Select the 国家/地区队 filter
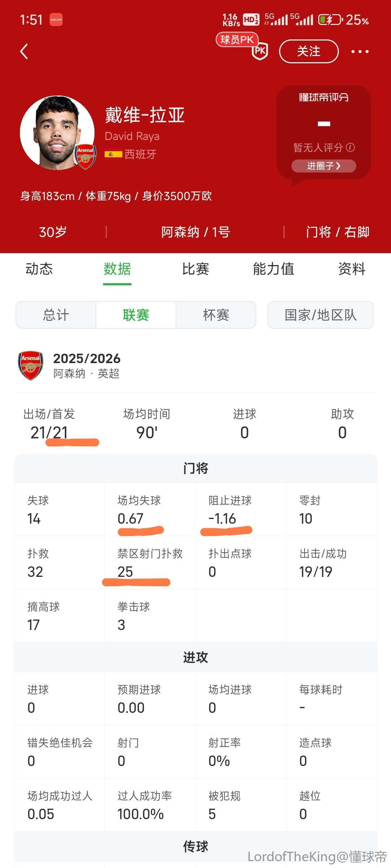The image size is (391, 868). 320,315
